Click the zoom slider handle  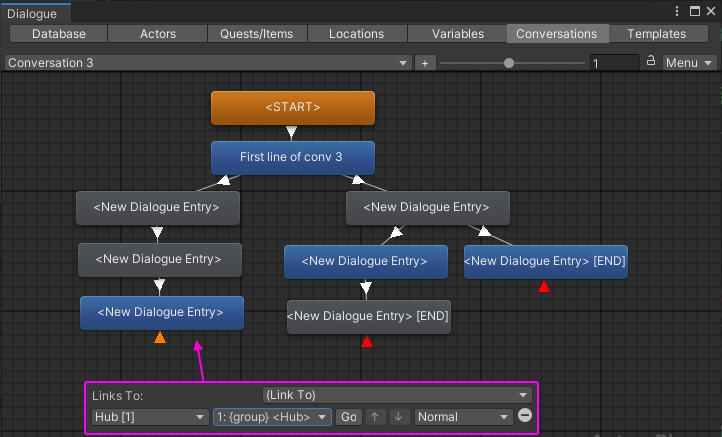508,63
